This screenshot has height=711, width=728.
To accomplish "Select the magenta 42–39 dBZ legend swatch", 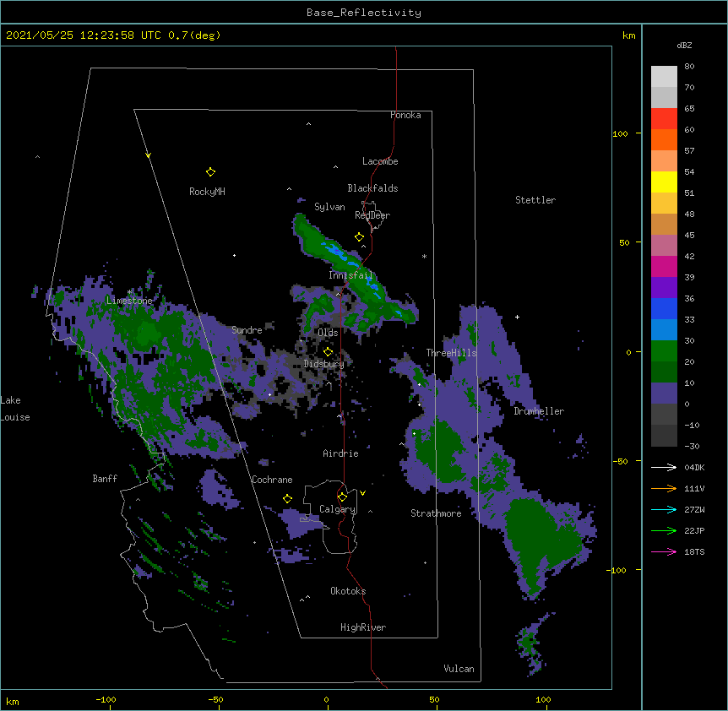I will click(x=664, y=266).
